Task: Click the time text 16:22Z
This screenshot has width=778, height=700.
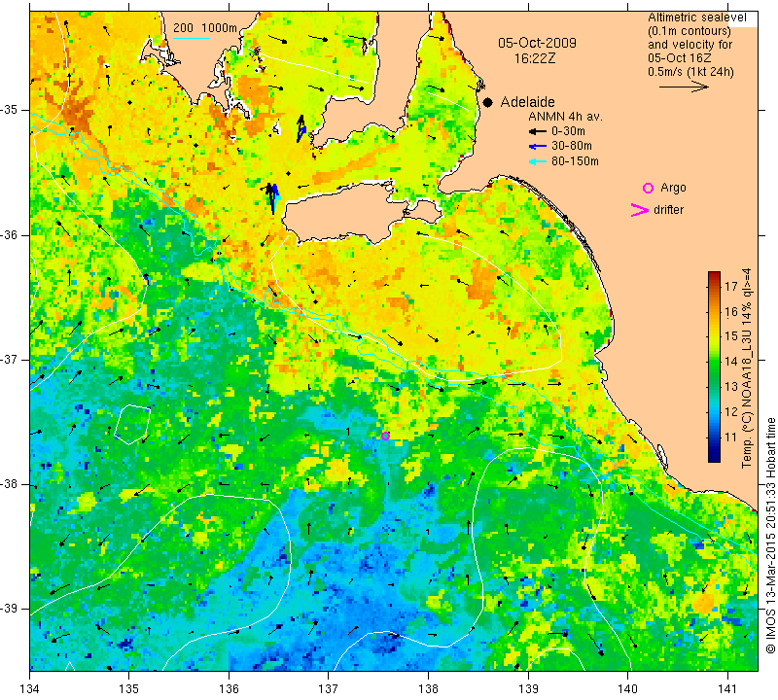Action: tap(535, 58)
